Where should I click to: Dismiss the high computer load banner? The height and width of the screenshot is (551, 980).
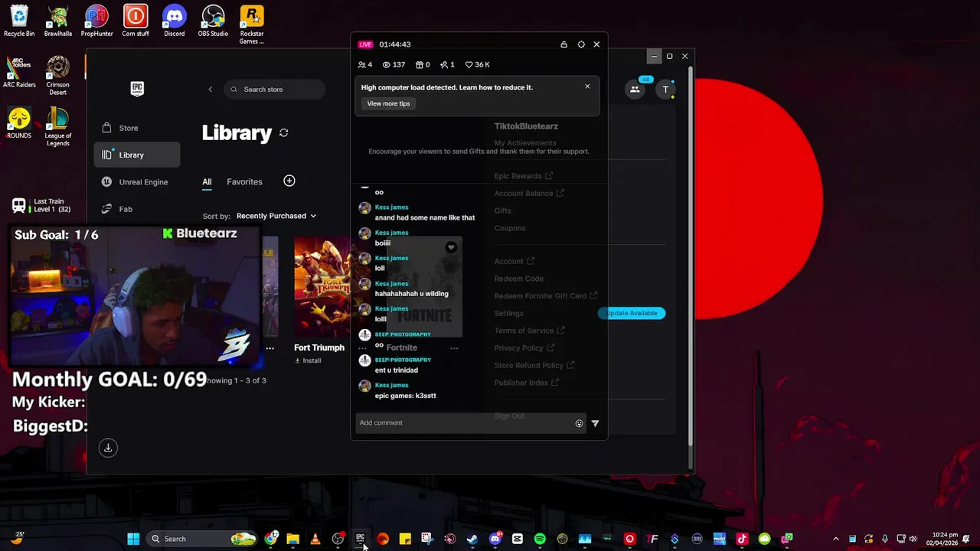(x=587, y=86)
